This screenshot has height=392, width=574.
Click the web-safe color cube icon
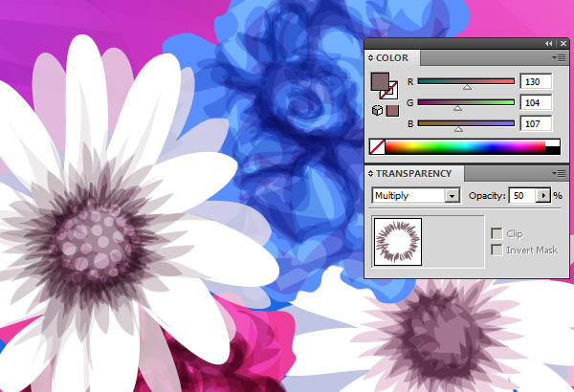click(x=377, y=111)
